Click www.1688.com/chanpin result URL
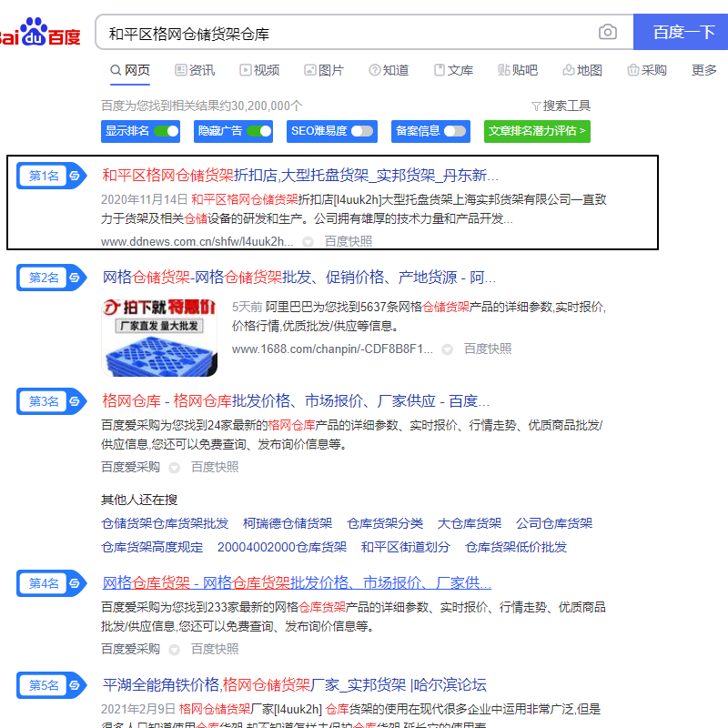 pos(332,349)
